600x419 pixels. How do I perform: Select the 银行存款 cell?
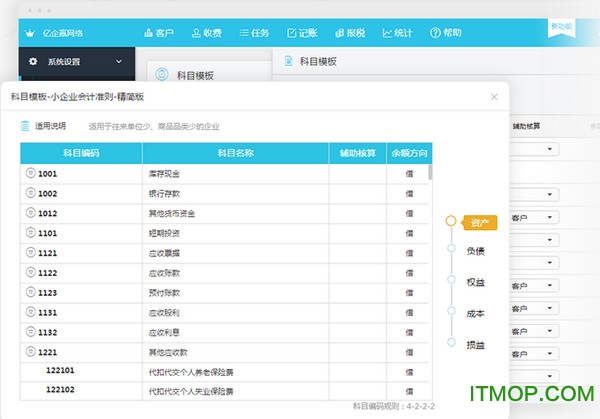click(x=235, y=194)
